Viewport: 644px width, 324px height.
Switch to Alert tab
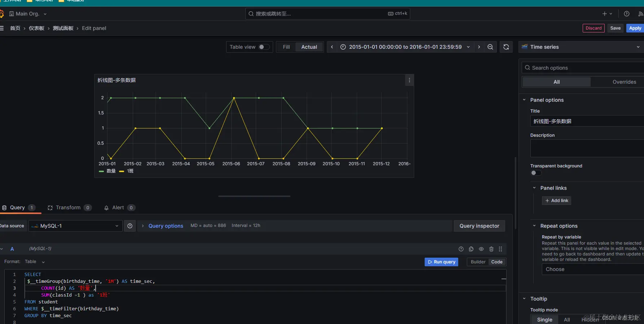click(119, 207)
